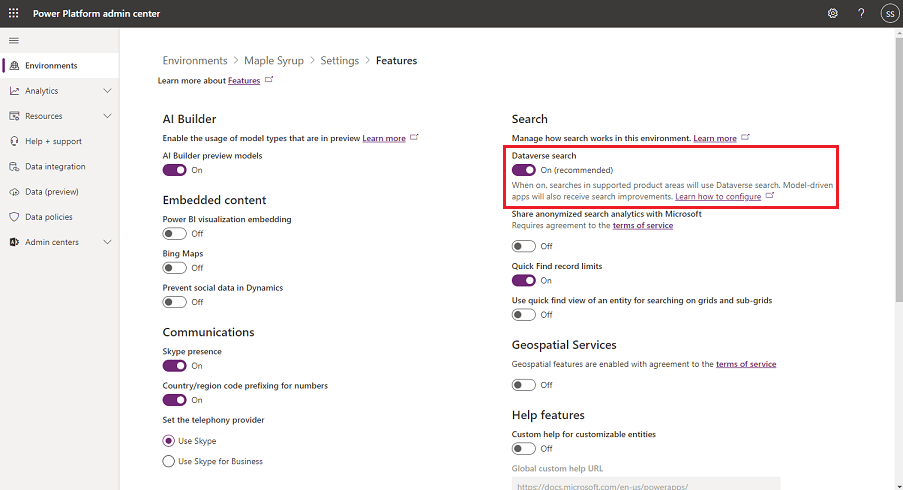Open search analytics terms of service link
The image size is (903, 490).
click(x=643, y=225)
